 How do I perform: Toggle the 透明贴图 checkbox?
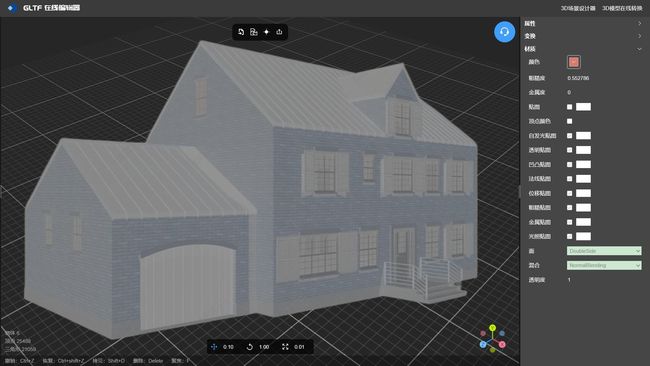click(570, 150)
